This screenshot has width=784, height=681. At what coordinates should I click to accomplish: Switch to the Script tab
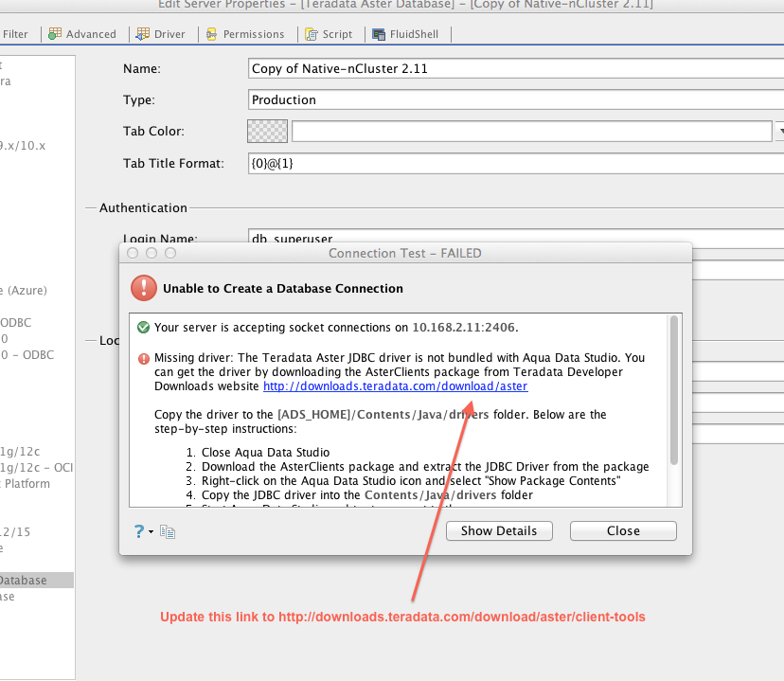[x=329, y=34]
